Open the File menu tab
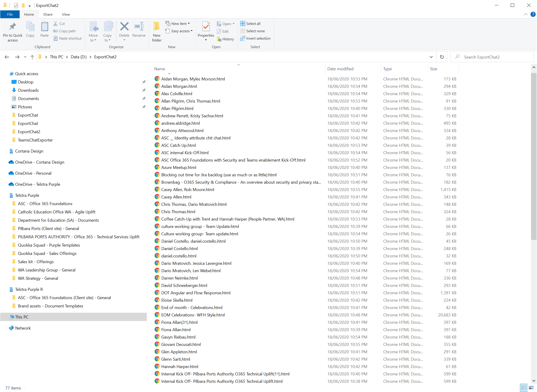537x392 pixels. pyautogui.click(x=10, y=15)
